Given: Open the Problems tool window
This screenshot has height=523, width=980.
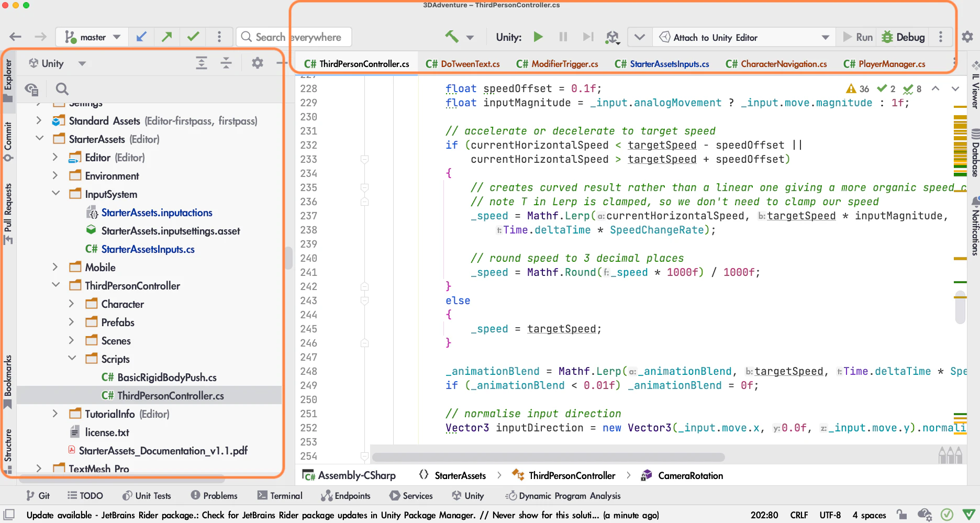Looking at the screenshot, I should click(x=214, y=496).
